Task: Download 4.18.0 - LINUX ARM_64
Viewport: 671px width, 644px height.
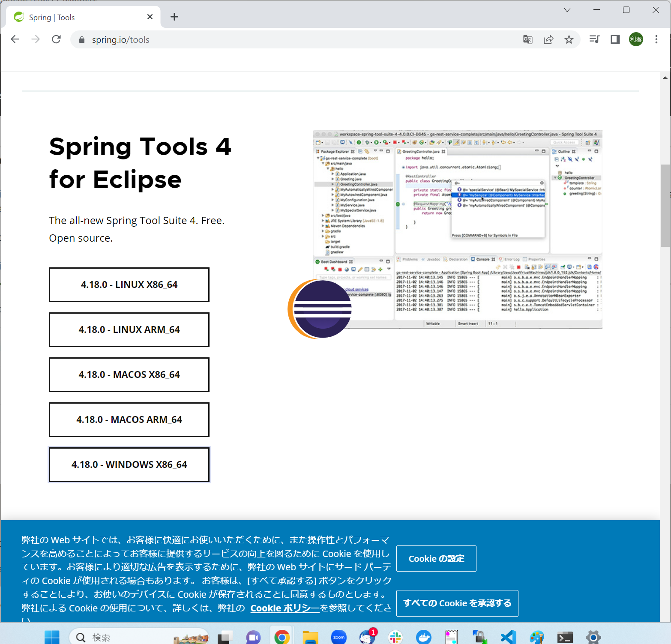Action: click(x=129, y=329)
